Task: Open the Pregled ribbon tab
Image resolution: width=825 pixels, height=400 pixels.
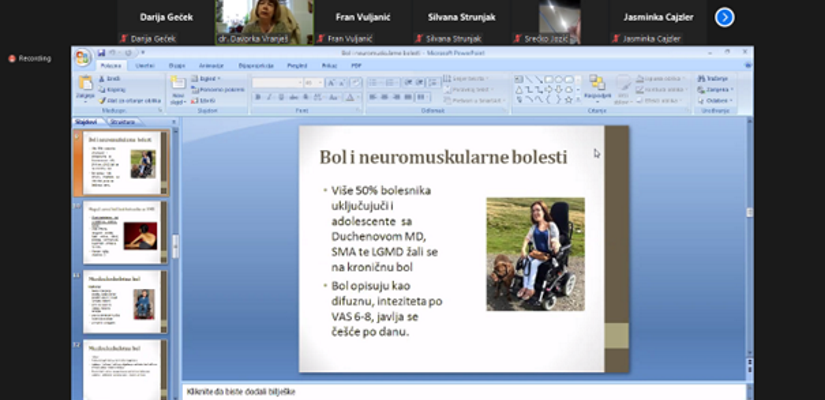Action: pos(297,66)
